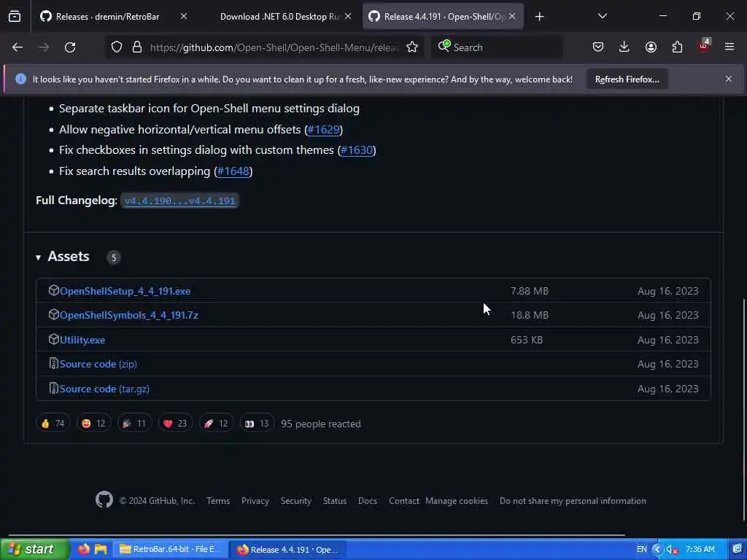Screen dimensions: 747x560
Task: Download Source code (tar.gz)
Action: [104, 389]
